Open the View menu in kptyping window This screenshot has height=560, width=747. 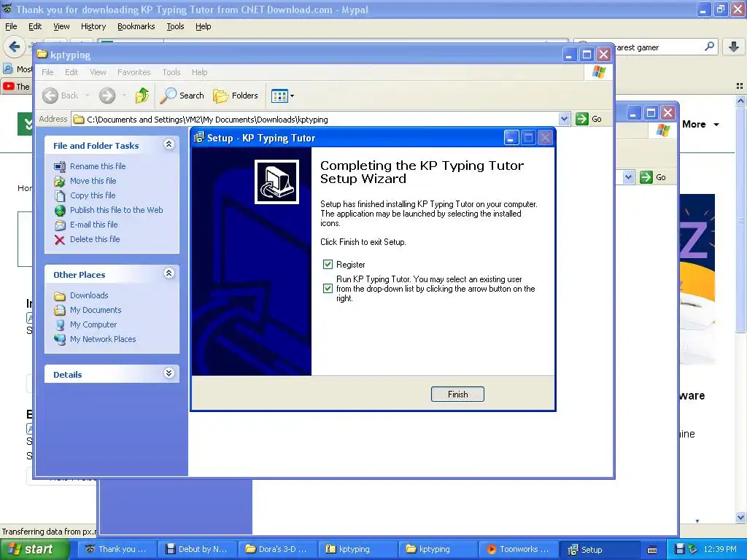click(98, 72)
